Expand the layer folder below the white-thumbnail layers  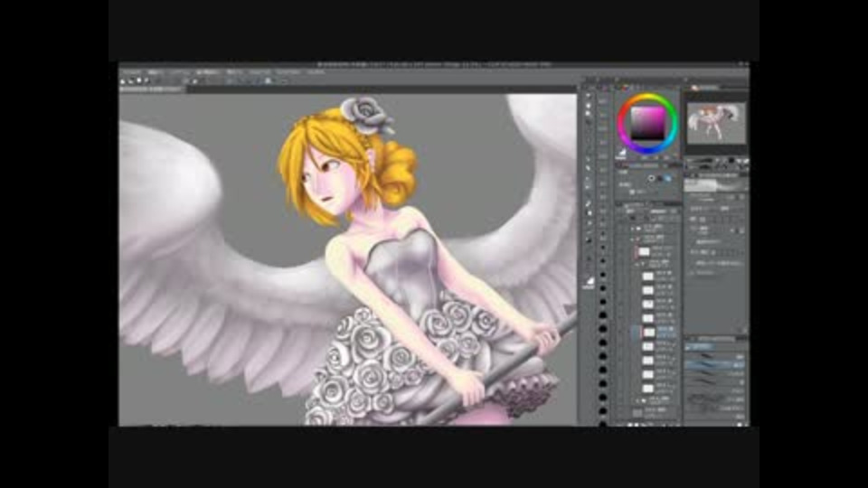[x=638, y=400]
